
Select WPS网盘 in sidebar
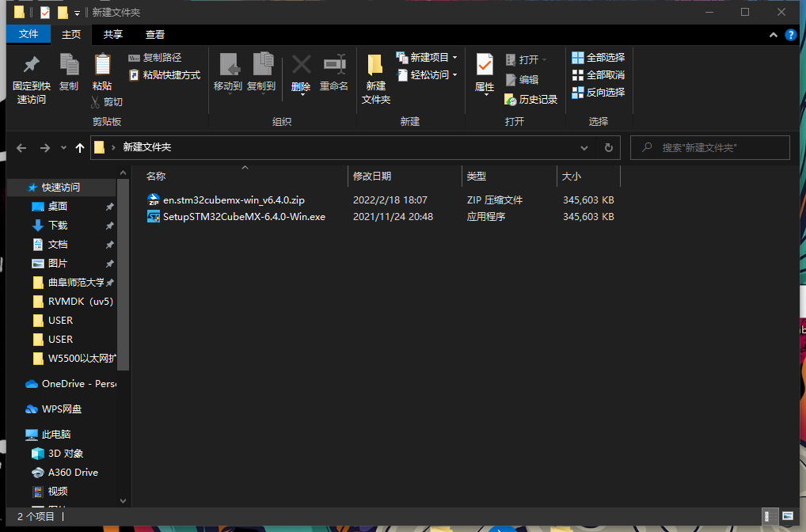click(61, 409)
